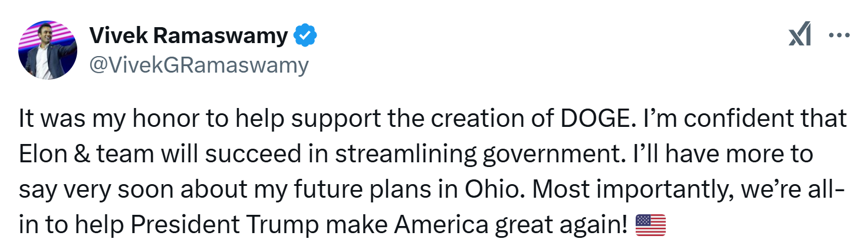Expand the three-dot more options menu

point(838,36)
